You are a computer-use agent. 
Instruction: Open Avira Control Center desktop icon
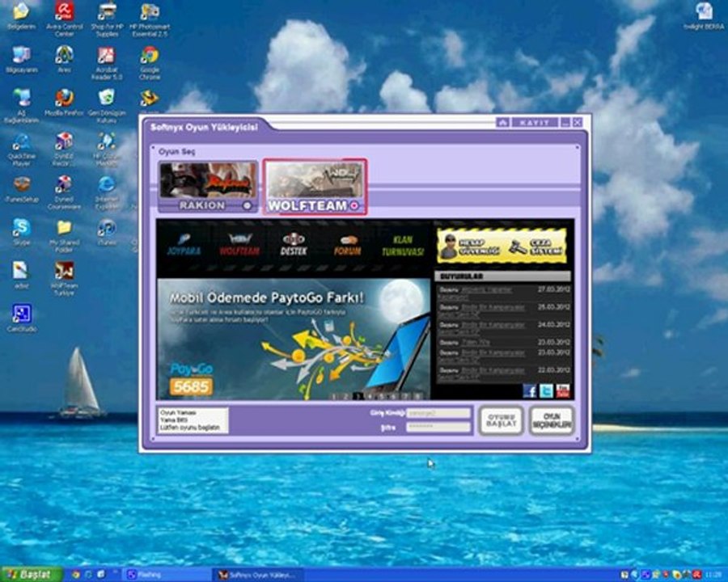click(x=64, y=19)
